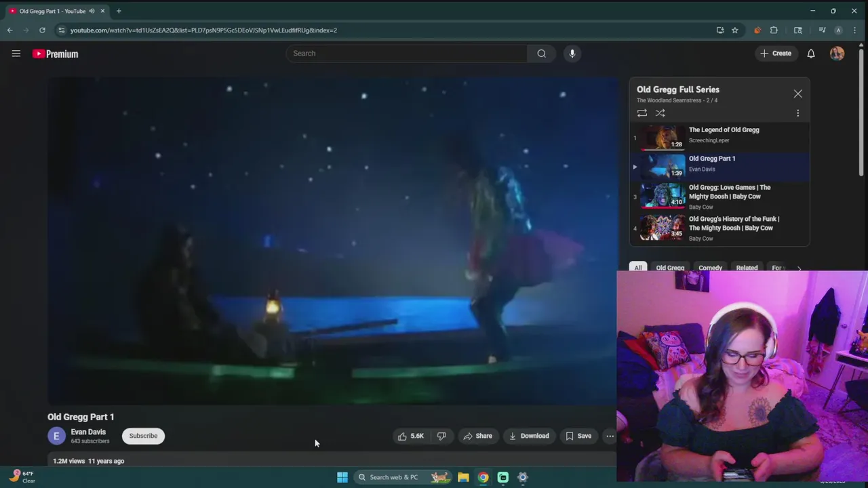Open the tab search side panel icon
The image size is (868, 488).
[798, 30]
